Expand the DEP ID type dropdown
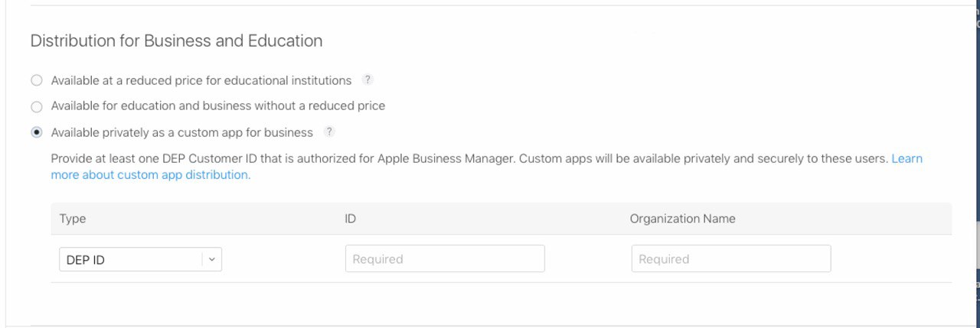This screenshot has width=980, height=328. point(140,259)
